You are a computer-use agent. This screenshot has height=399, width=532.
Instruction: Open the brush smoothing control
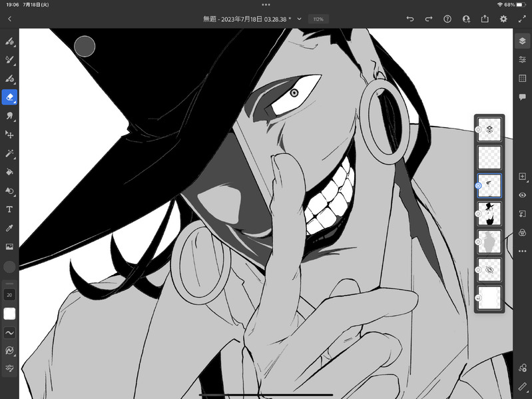point(9,333)
